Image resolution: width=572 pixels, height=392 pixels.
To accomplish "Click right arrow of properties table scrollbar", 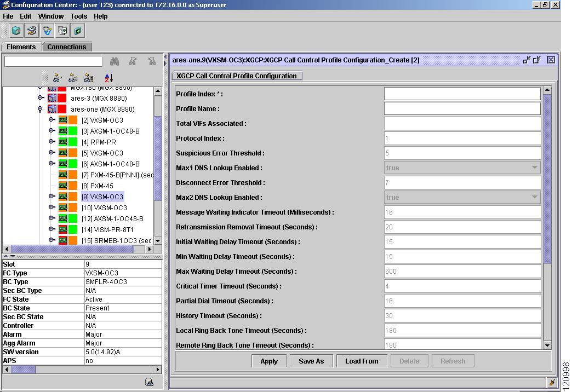I will click(x=158, y=370).
